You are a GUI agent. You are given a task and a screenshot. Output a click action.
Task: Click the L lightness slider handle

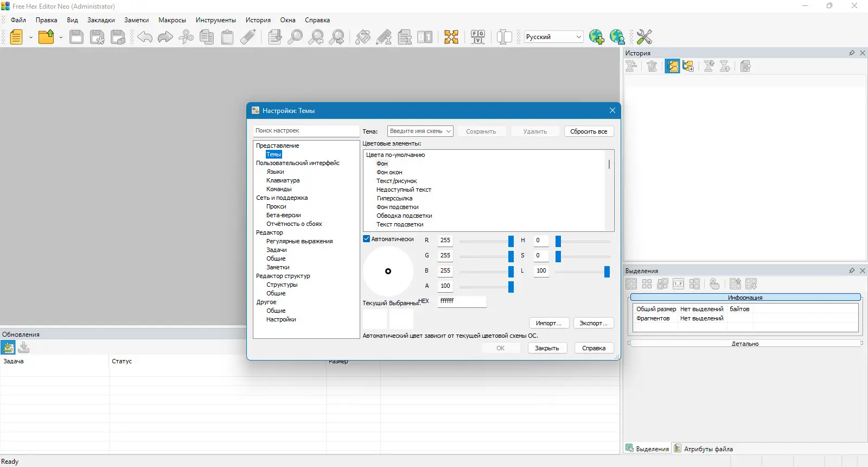[607, 272]
